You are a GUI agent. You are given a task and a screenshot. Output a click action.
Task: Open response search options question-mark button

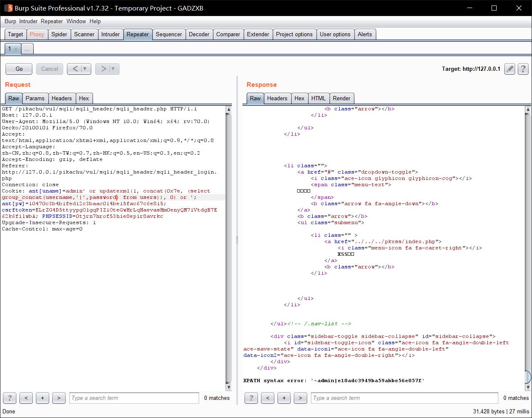click(x=251, y=398)
